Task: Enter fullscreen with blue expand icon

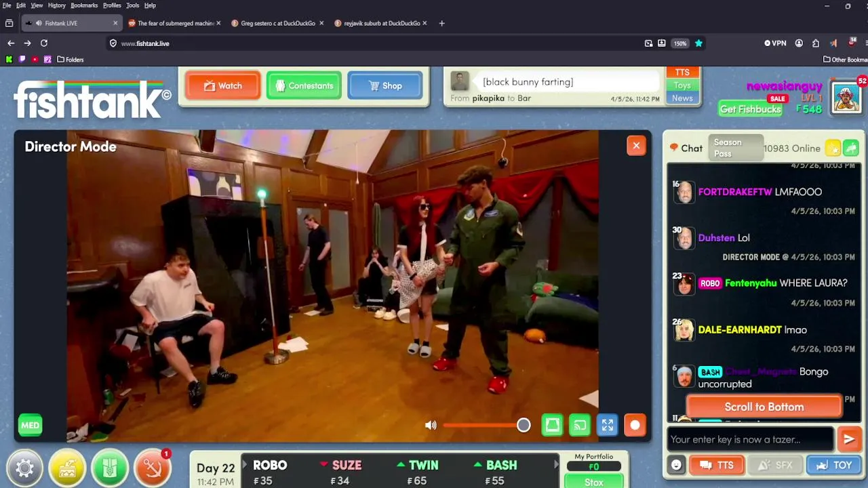Action: [x=608, y=425]
